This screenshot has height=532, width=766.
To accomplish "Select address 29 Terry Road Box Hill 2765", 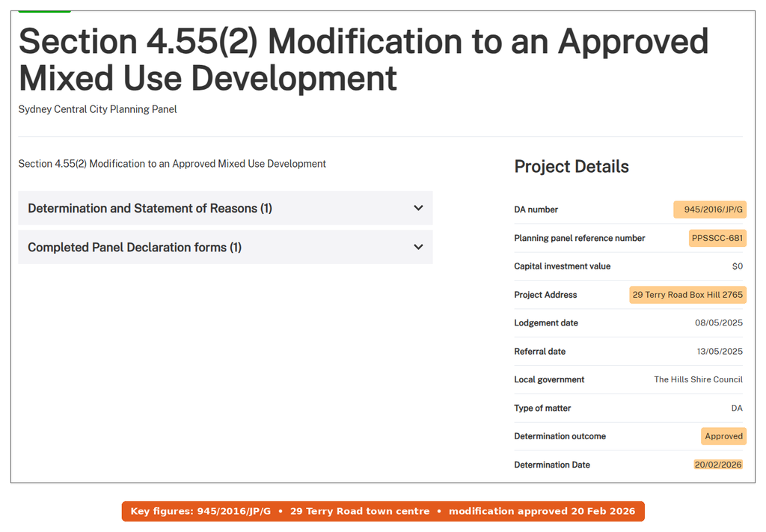I will pos(687,295).
